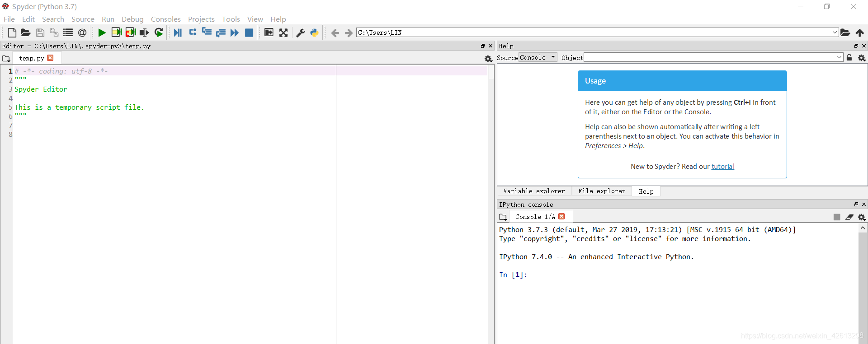Step out (run until return) in debugger

221,33
